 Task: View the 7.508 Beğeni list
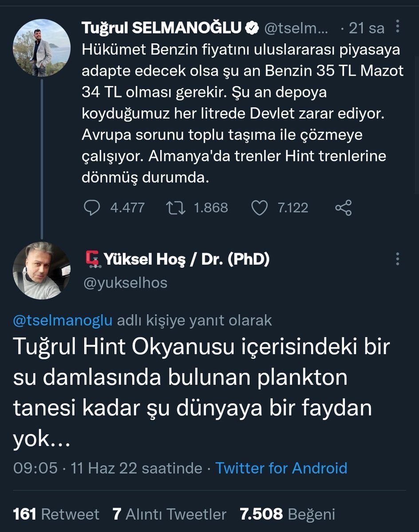tap(287, 514)
